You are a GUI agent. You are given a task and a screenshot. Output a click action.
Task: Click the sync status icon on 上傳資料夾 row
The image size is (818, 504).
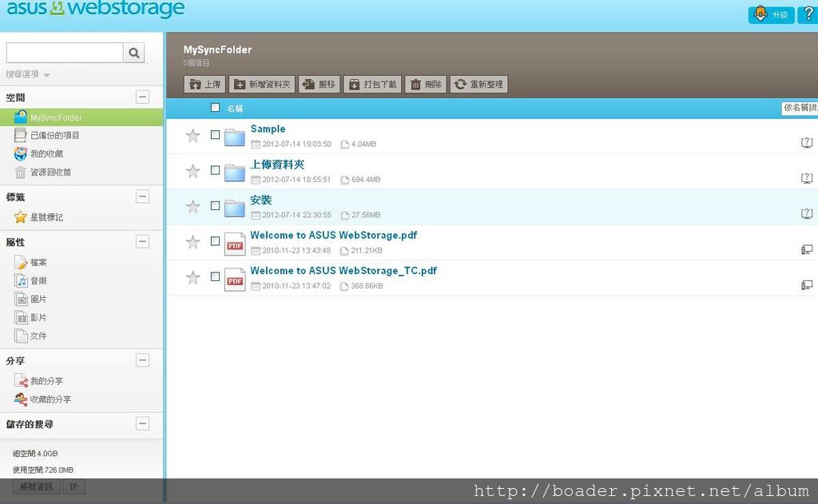[x=807, y=178]
